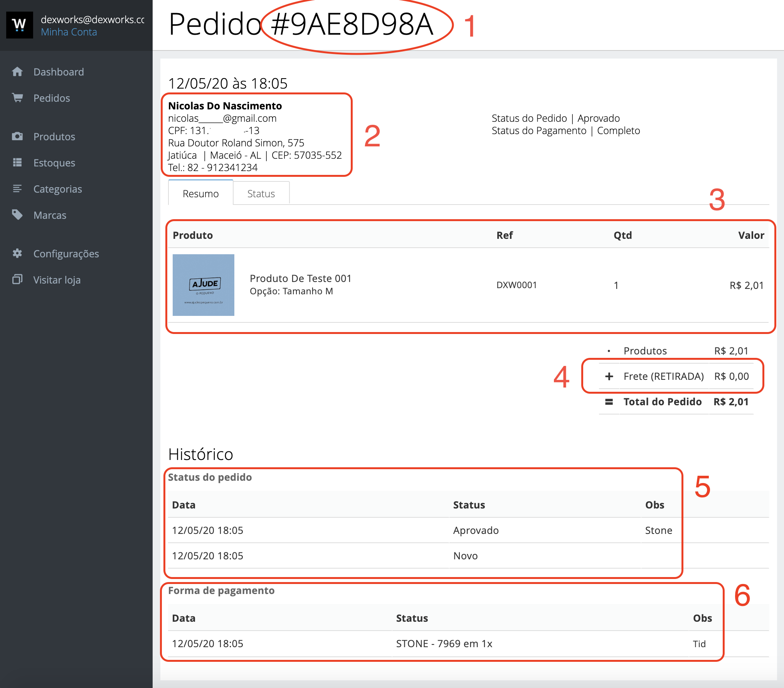Image resolution: width=784 pixels, height=688 pixels.
Task: Click the Marcas tag icon
Action: pyautogui.click(x=17, y=215)
